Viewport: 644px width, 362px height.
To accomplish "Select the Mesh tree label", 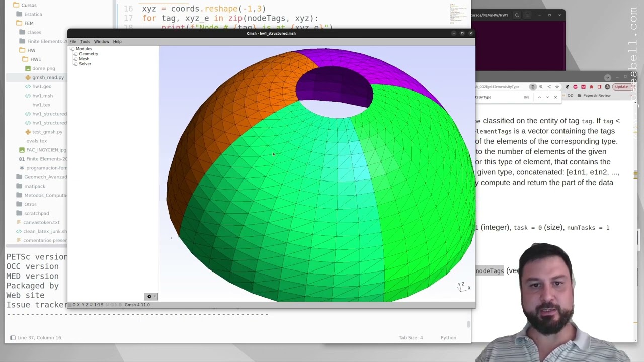I will point(84,59).
